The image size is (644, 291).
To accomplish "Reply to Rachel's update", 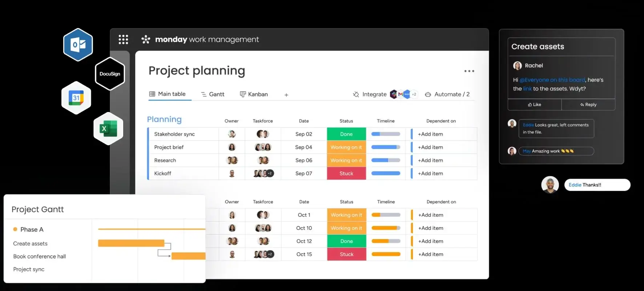I will coord(588,104).
